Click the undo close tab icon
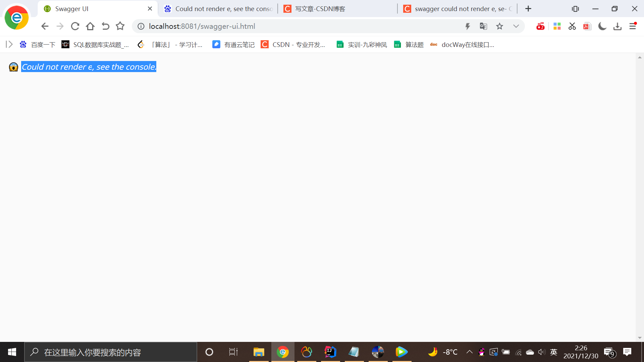Screen dimensions: 644x362 coord(105,26)
